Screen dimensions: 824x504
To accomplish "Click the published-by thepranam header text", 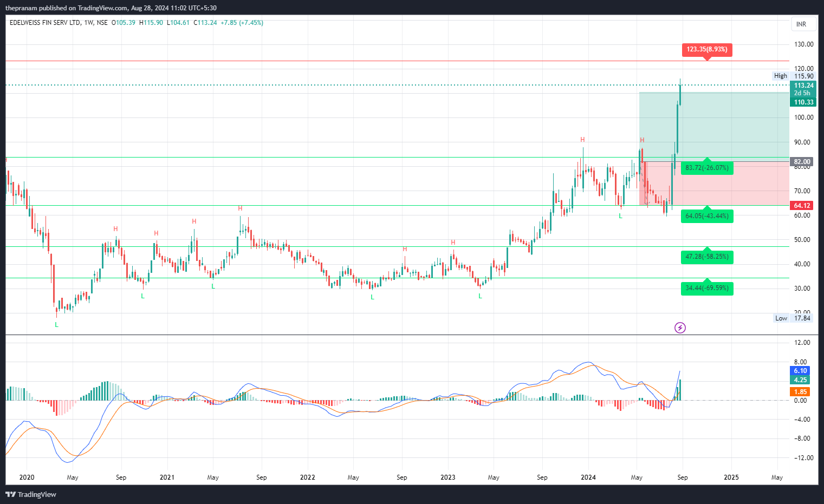I will [111, 8].
